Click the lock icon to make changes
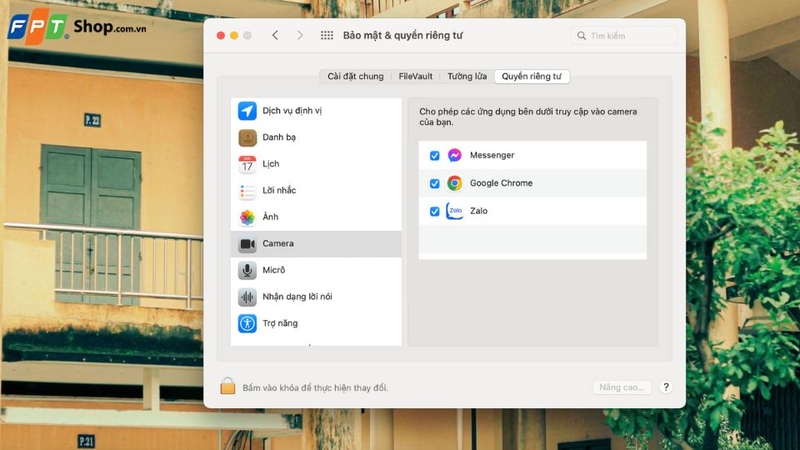800x450 pixels. tap(228, 386)
